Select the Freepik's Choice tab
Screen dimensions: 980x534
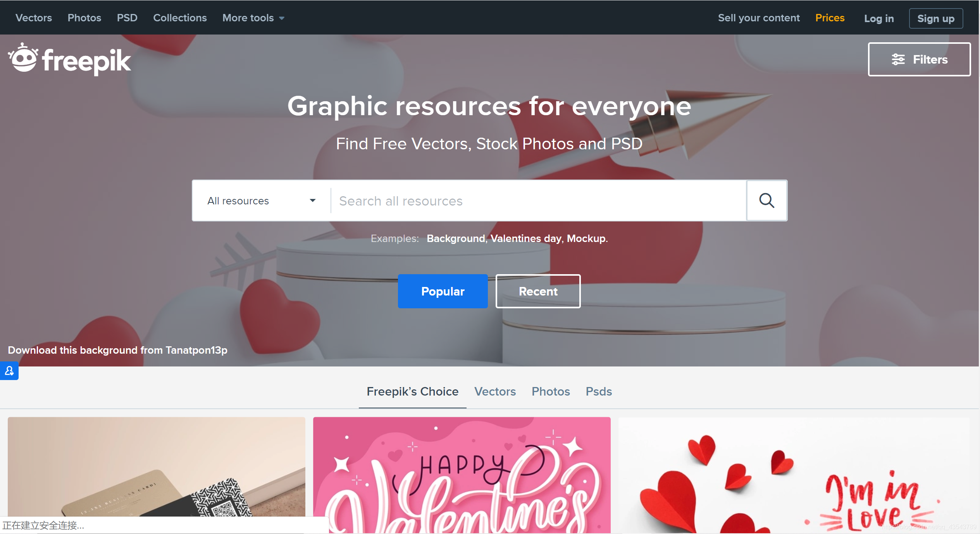pyautogui.click(x=412, y=391)
